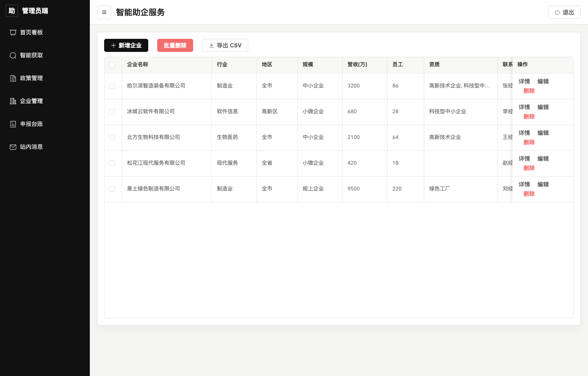The width and height of the screenshot is (588, 376).
Task: Check the row for 冰城云软件有限公司
Action: (x=112, y=112)
